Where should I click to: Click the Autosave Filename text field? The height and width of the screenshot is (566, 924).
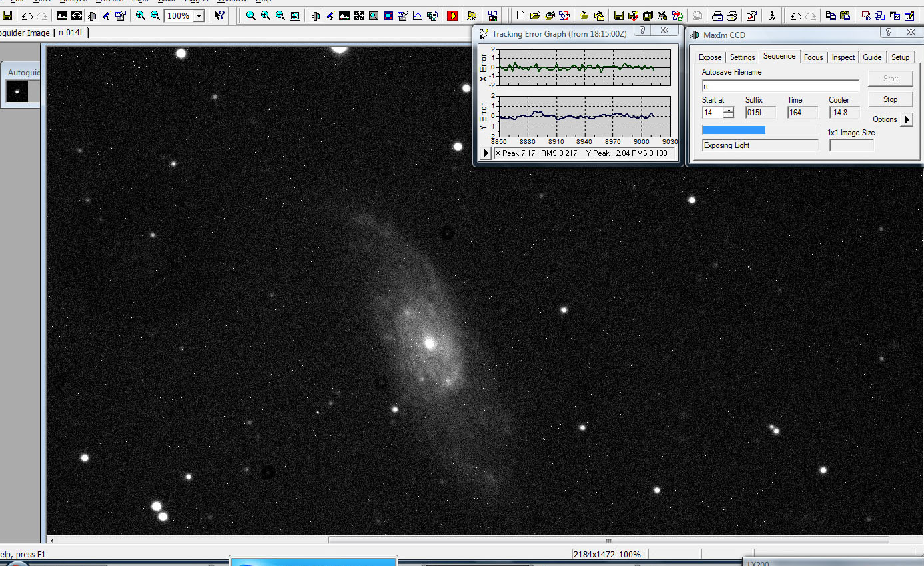click(x=780, y=86)
